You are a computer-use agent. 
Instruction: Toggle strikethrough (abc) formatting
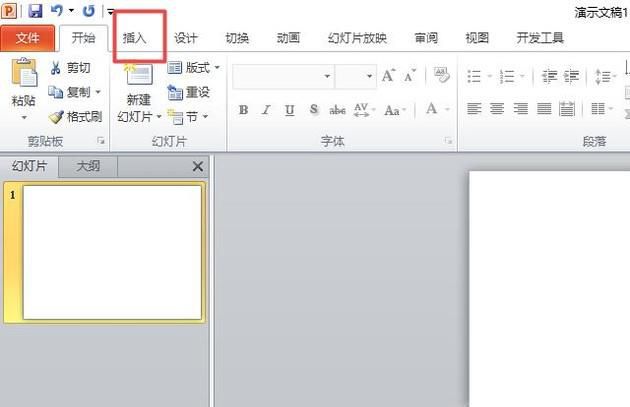[x=338, y=110]
